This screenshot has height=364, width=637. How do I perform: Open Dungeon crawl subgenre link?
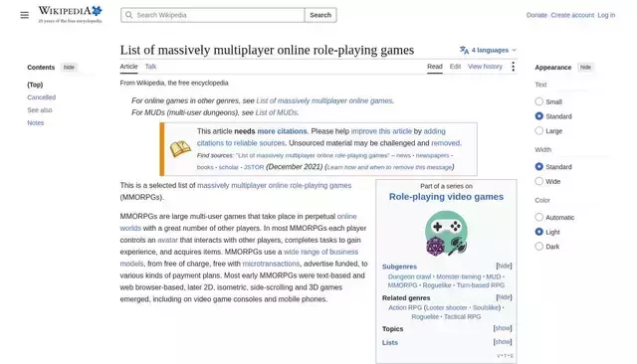point(409,276)
